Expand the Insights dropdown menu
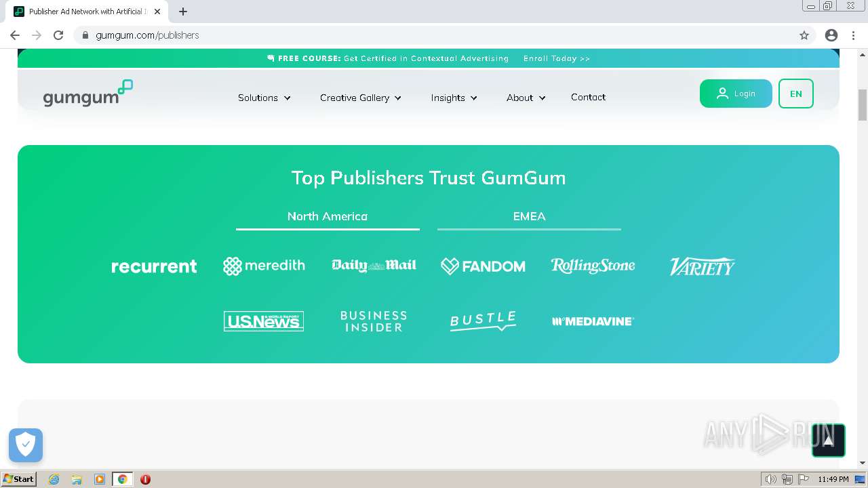868x488 pixels. pos(454,98)
